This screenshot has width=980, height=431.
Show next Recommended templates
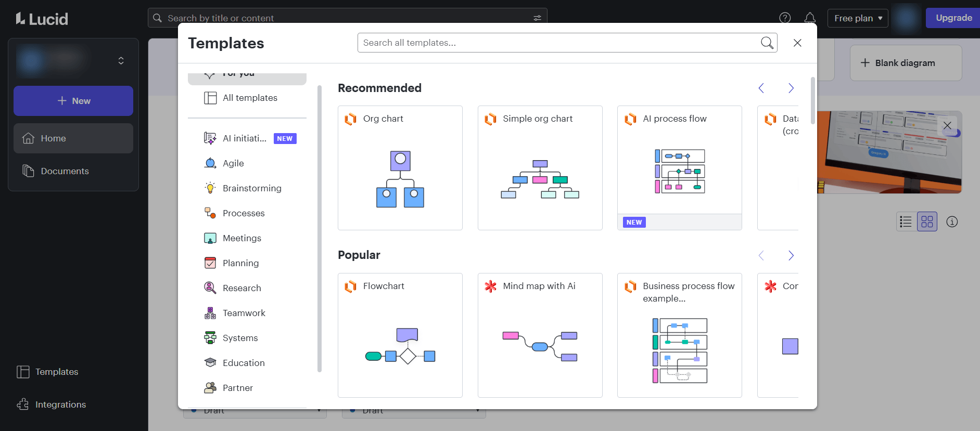click(x=791, y=88)
